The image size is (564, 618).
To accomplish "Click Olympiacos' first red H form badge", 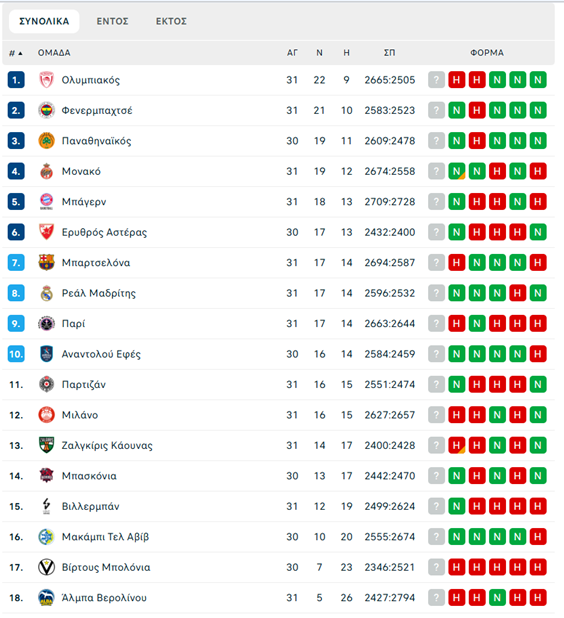I will point(456,80).
